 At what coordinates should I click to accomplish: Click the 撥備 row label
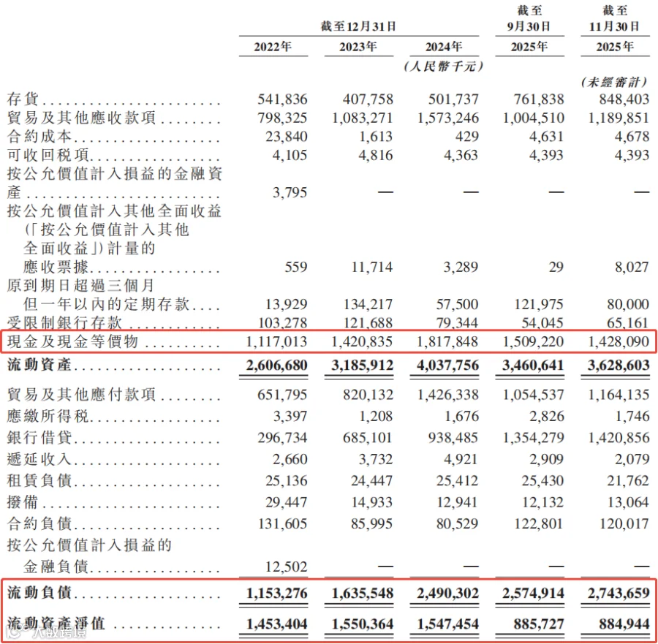[x=23, y=502]
